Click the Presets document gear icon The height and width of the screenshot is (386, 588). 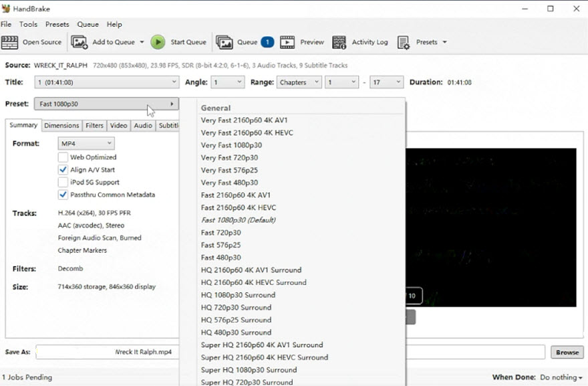coord(404,42)
